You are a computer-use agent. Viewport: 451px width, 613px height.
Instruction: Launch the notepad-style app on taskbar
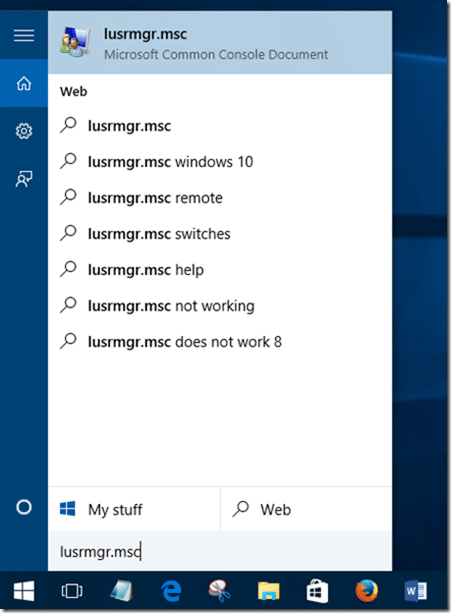(x=121, y=591)
